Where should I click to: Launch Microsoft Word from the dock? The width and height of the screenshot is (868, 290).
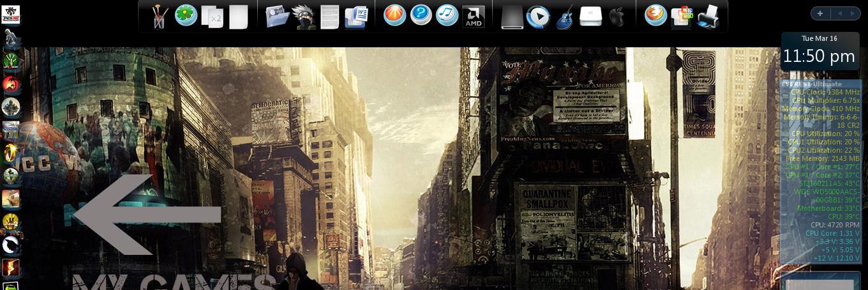click(x=356, y=17)
